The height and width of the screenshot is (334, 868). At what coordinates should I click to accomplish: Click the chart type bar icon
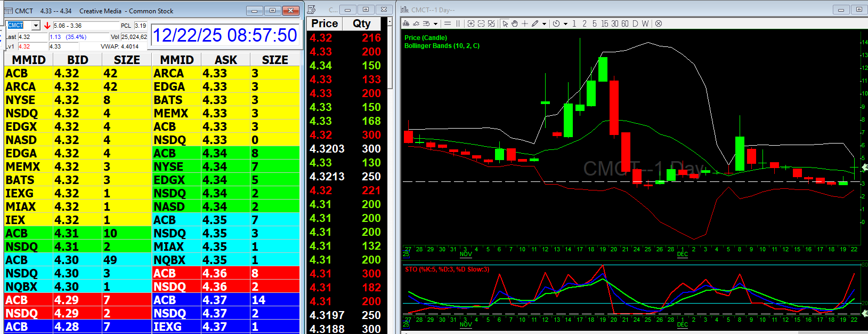pyautogui.click(x=406, y=23)
